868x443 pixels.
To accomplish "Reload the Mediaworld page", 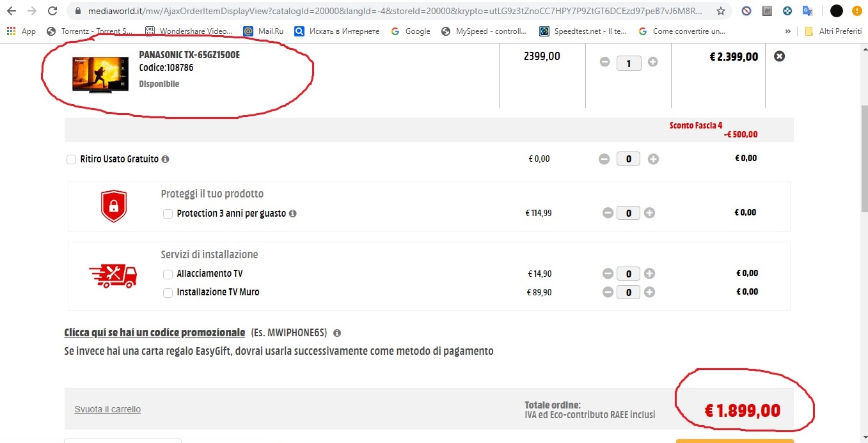I will [54, 11].
